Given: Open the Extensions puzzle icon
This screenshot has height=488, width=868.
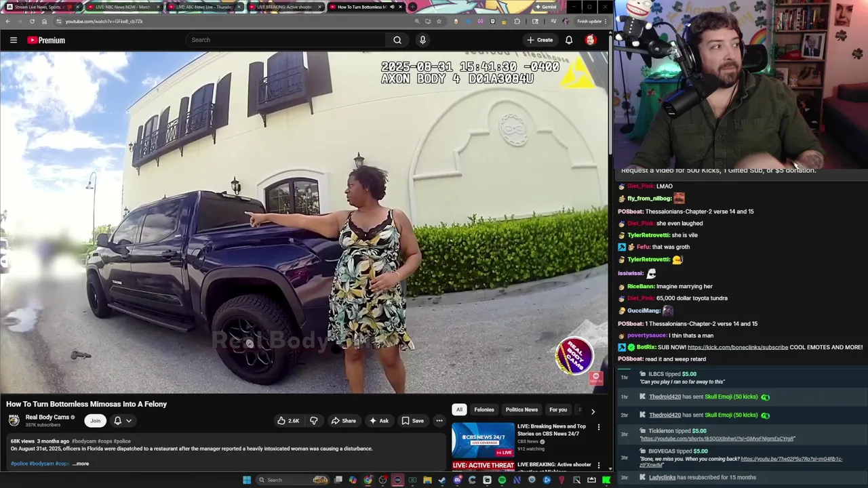Looking at the screenshot, I should click(x=517, y=21).
